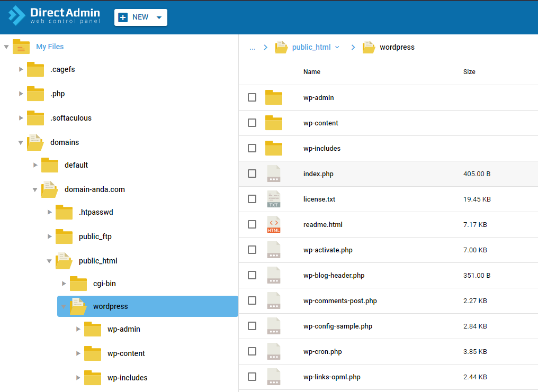Click the public_html tree folder icon
The image size is (538, 392).
64,261
